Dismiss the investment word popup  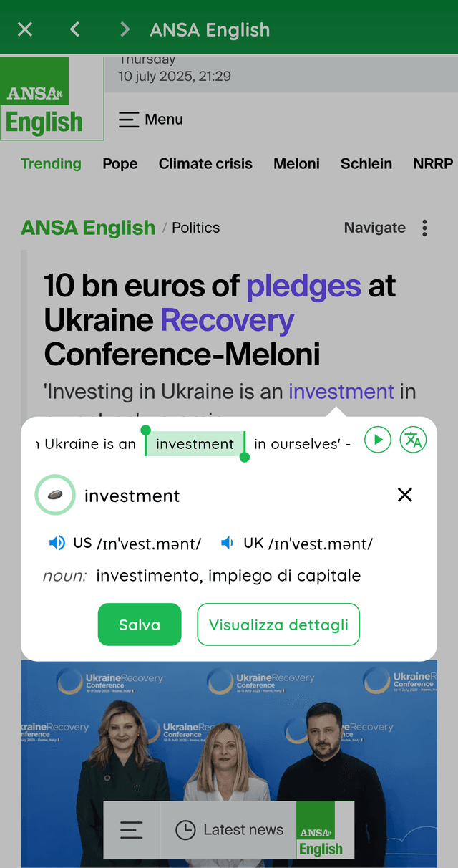tap(405, 495)
